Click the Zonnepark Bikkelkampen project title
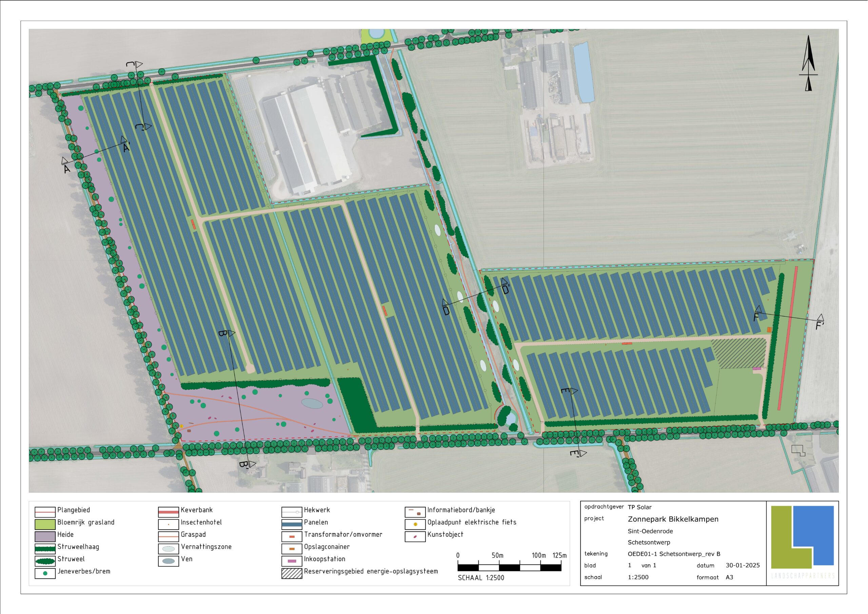Image resolution: width=868 pixels, height=614 pixels. click(x=673, y=519)
